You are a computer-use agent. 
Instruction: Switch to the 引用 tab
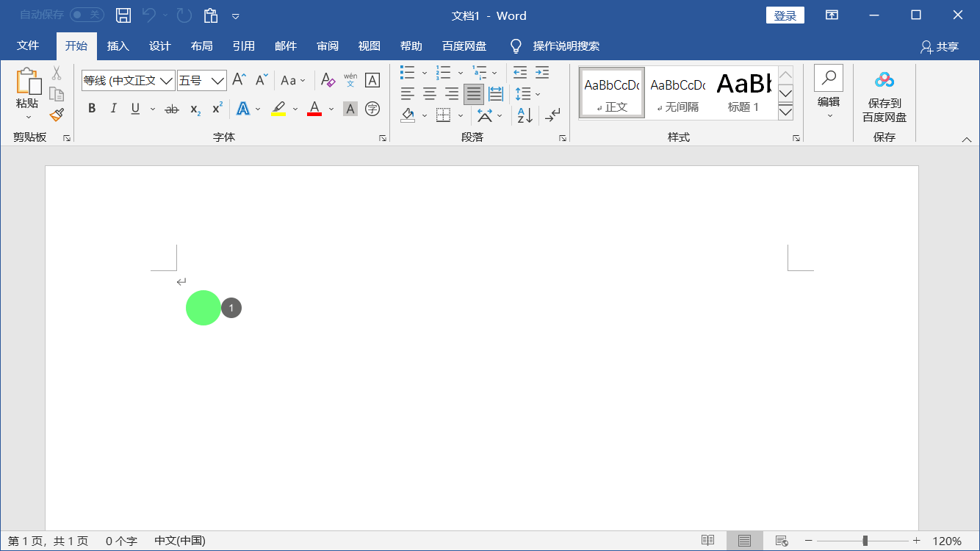point(244,46)
